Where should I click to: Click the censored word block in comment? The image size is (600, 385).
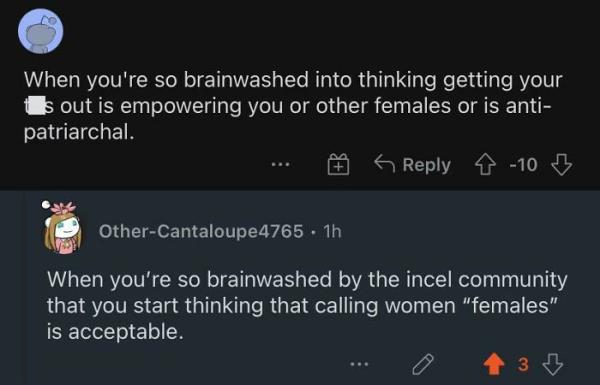[x=37, y=106]
